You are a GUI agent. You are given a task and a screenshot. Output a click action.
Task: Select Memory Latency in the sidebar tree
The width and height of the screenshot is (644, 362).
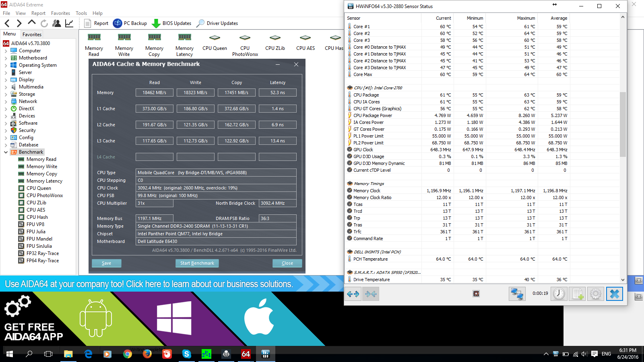pos(44,181)
